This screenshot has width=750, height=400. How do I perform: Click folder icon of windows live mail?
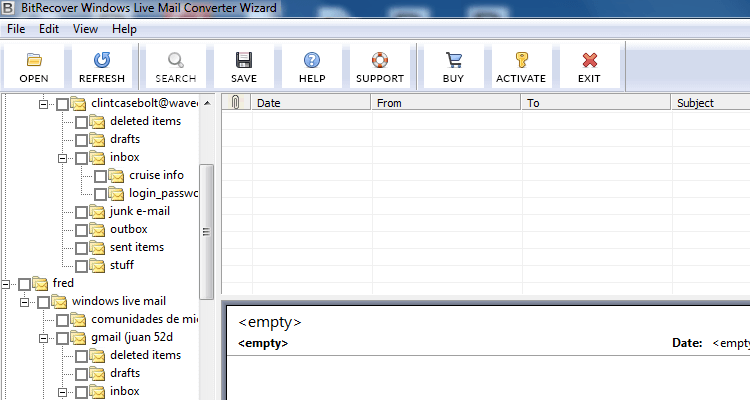pos(59,301)
